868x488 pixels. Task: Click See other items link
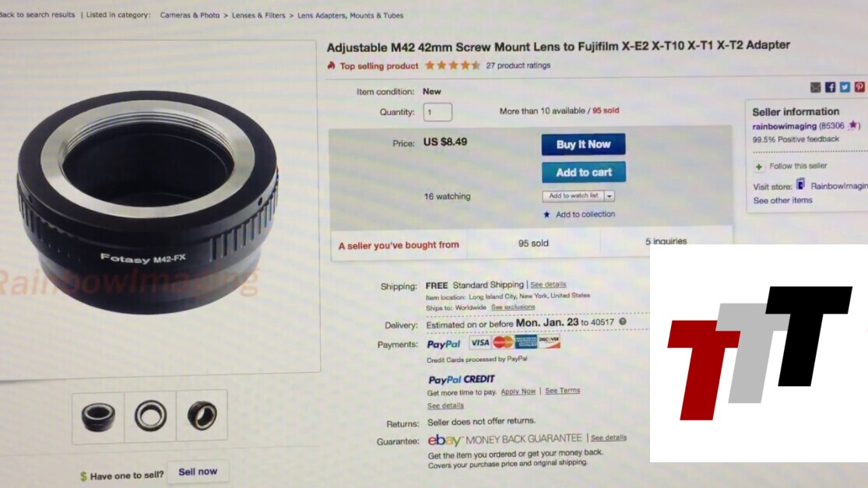point(782,200)
